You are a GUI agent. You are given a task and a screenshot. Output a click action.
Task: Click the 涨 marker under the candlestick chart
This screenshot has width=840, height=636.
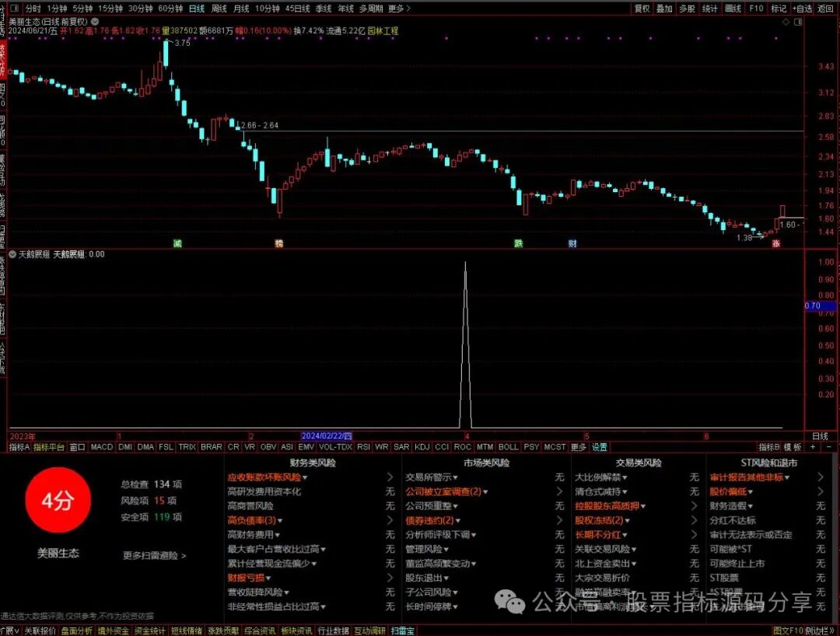(x=775, y=243)
